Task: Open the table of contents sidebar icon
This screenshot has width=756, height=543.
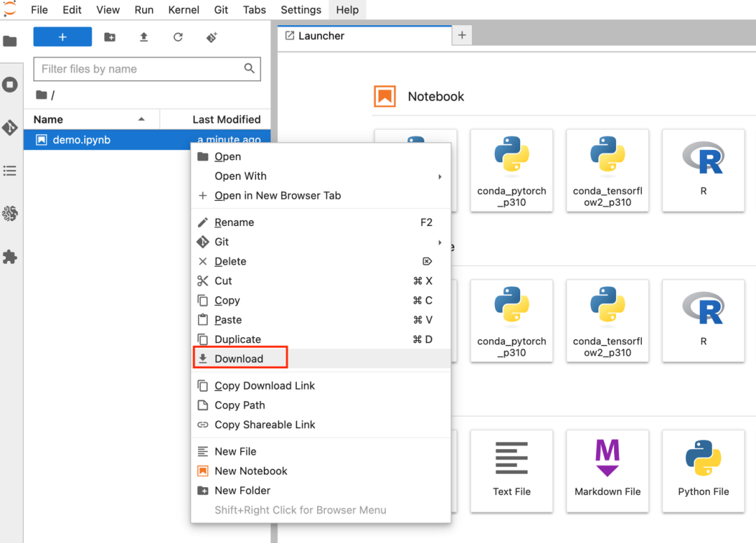Action: click(x=10, y=171)
